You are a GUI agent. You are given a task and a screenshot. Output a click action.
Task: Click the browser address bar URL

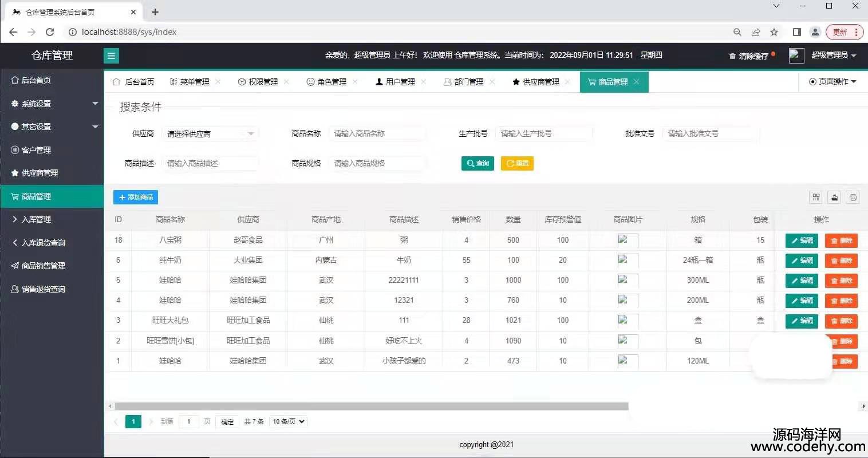click(129, 32)
